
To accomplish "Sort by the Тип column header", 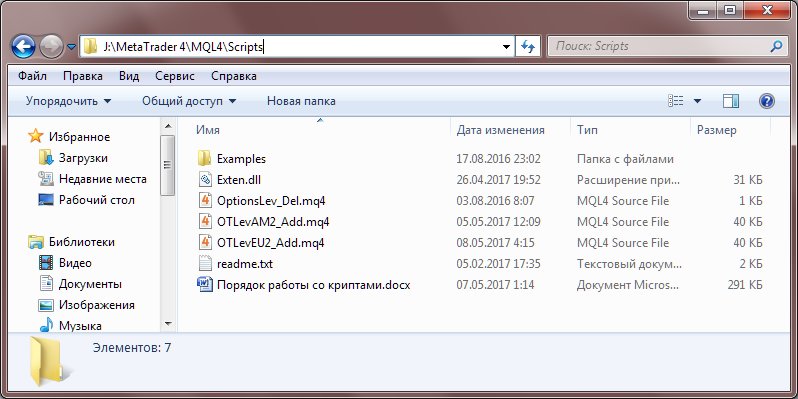I will coord(587,130).
